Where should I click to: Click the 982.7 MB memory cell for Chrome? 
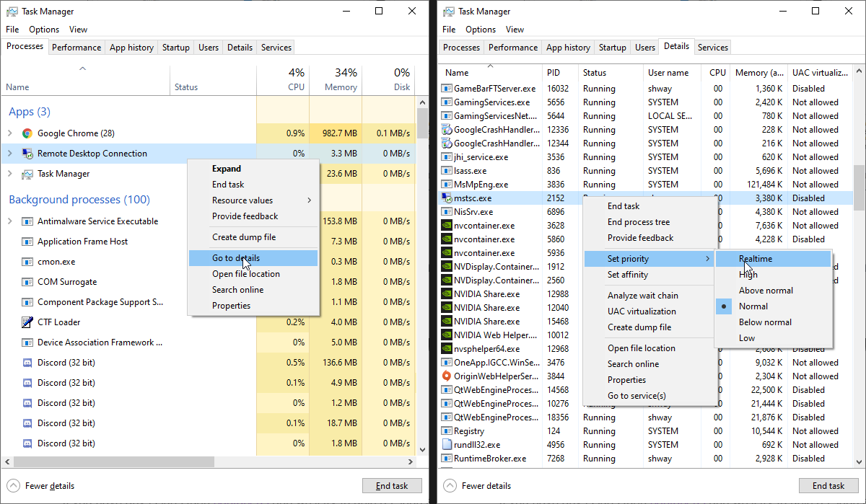[336, 133]
